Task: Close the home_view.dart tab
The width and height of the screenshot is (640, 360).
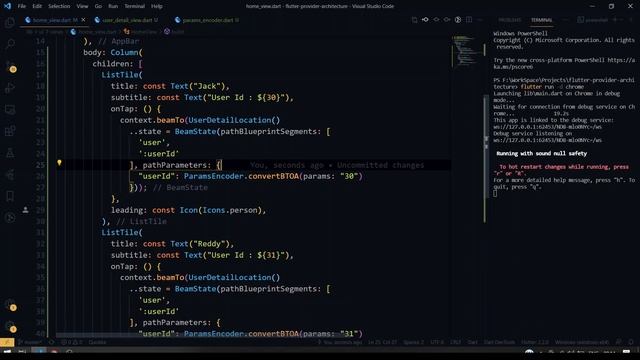Action: 84,20
